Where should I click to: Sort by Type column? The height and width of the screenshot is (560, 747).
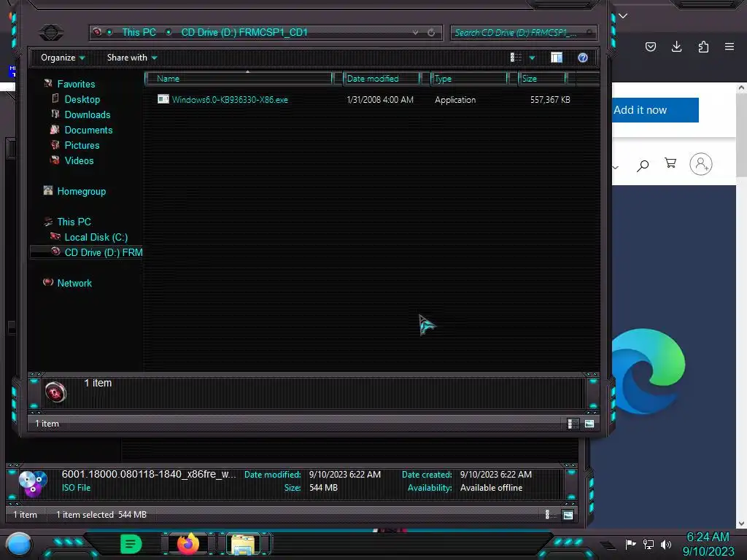[469, 79]
